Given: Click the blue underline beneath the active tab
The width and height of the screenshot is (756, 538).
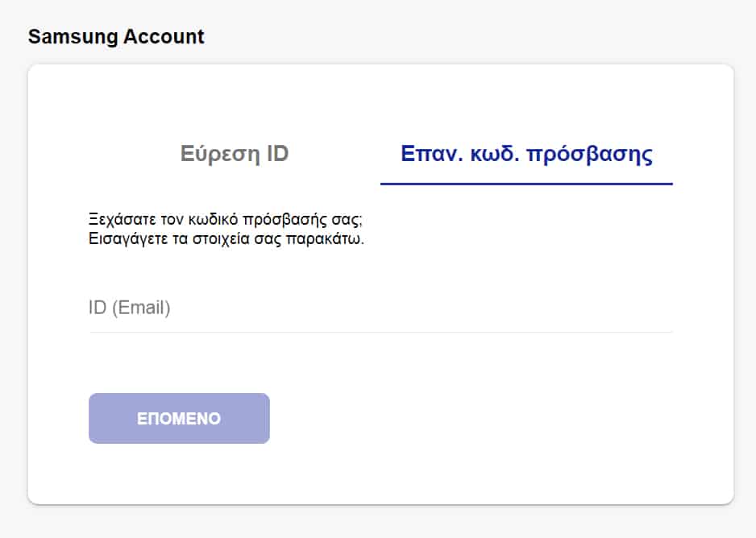Looking at the screenshot, I should [x=526, y=184].
